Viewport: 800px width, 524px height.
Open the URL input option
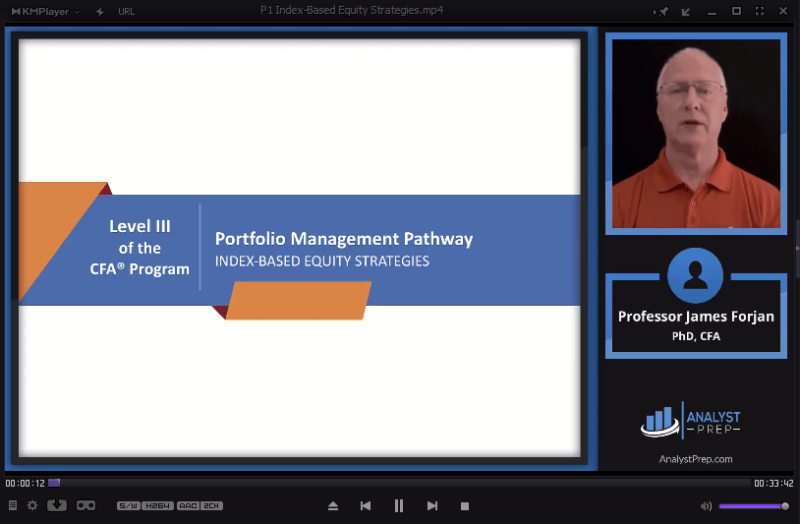coord(127,11)
